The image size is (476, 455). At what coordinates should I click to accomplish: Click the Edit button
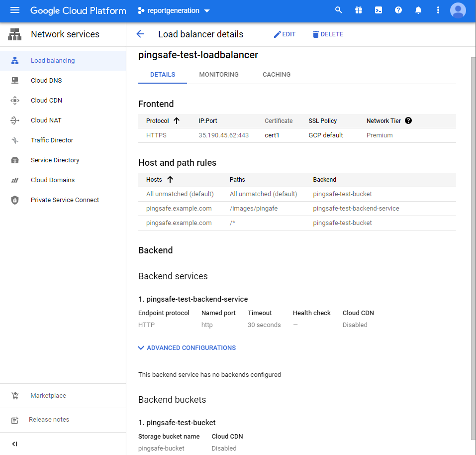click(285, 34)
